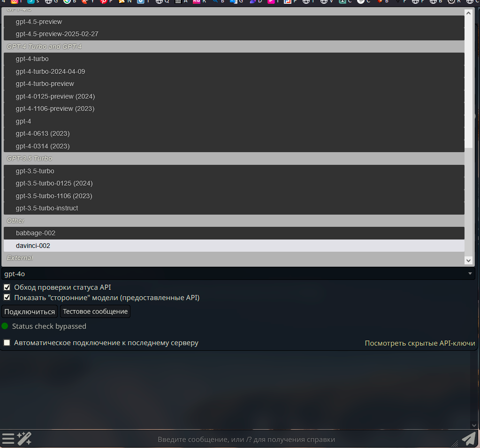Click the page scroll-down arrow above the send icon
Viewport: 480px width, 448px height.
click(474, 425)
